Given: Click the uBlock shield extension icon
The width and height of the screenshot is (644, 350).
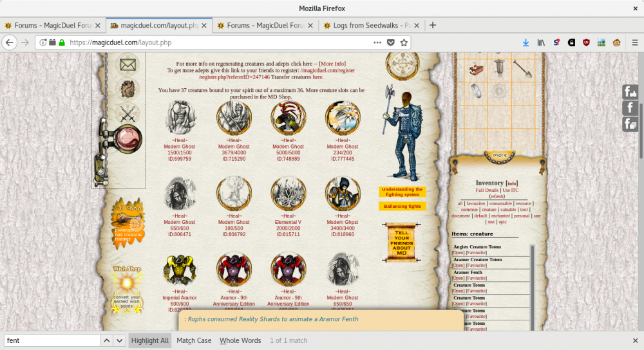Looking at the screenshot, I should point(586,42).
